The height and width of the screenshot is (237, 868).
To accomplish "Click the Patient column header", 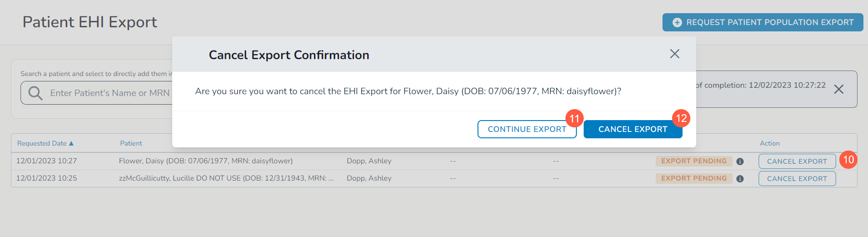I will click(131, 143).
